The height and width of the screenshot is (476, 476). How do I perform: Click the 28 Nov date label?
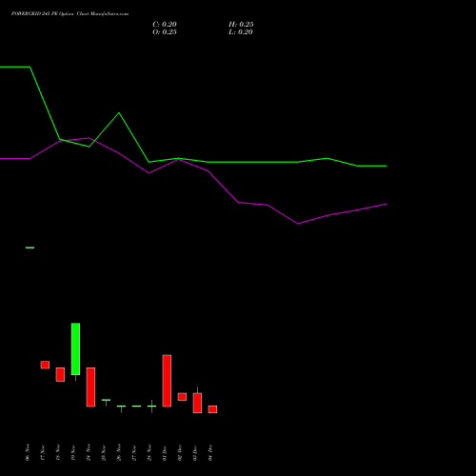click(x=149, y=452)
